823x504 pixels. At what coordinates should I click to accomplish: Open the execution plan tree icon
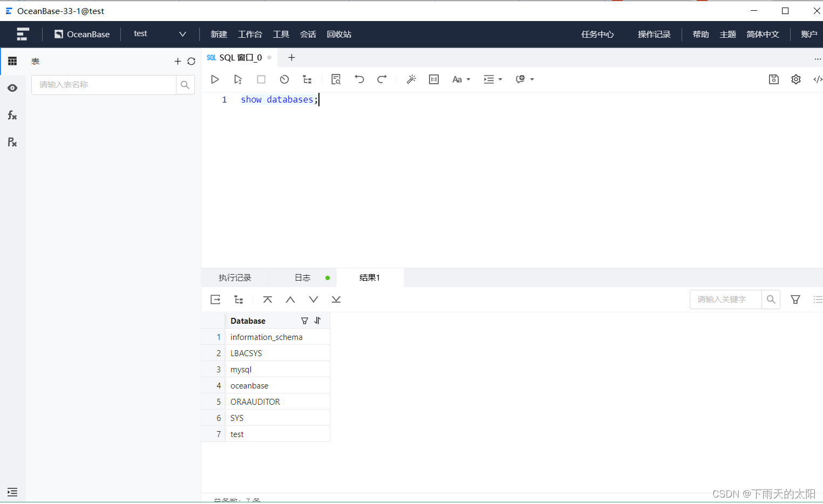(308, 79)
